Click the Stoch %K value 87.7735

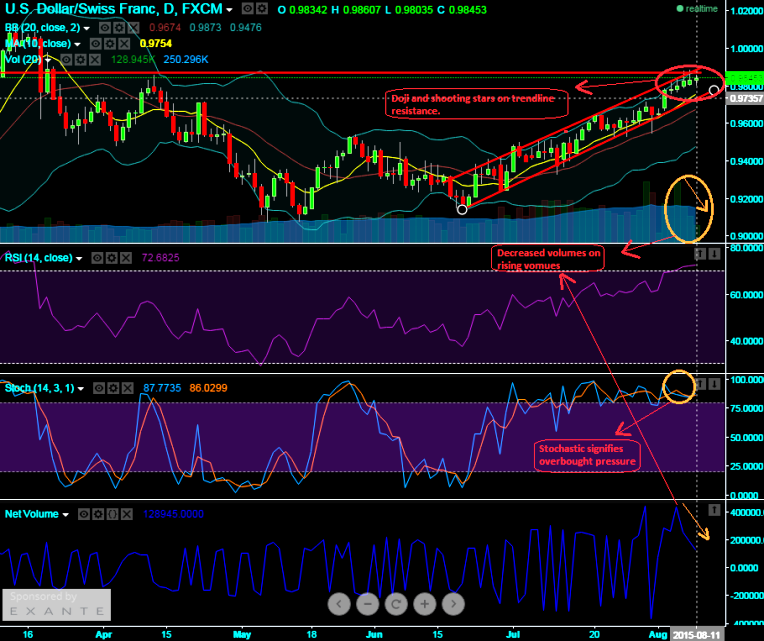pos(162,388)
